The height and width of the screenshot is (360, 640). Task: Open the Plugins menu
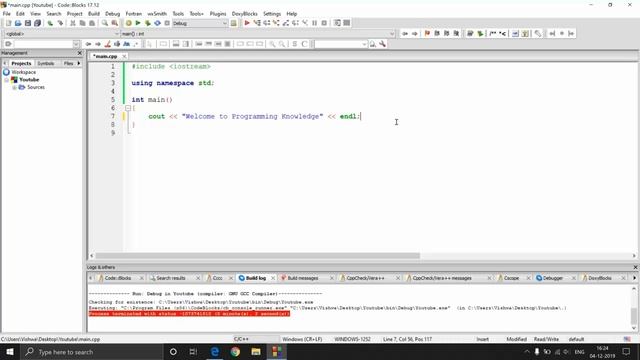point(218,13)
